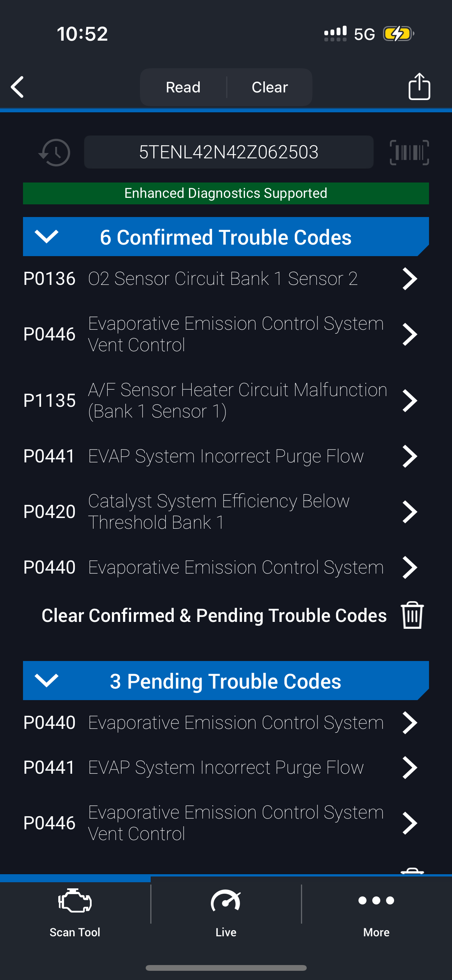
Task: Click the VIN number field
Action: tap(228, 152)
